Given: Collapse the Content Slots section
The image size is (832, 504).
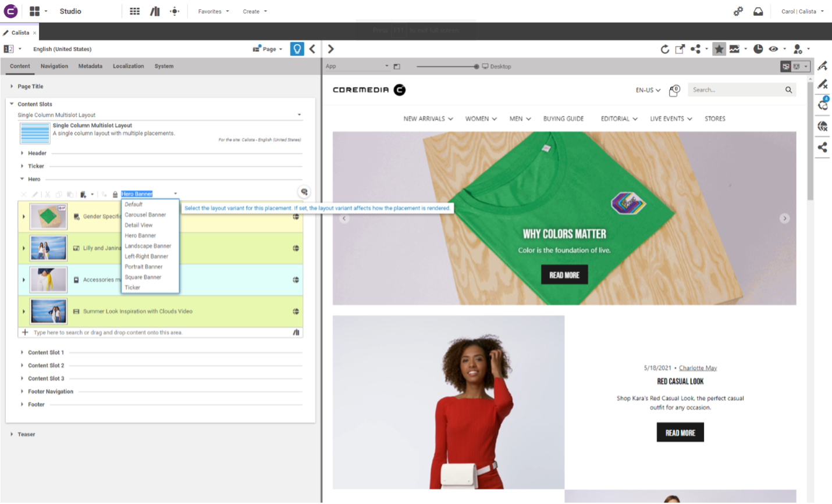Looking at the screenshot, I should click(x=12, y=104).
